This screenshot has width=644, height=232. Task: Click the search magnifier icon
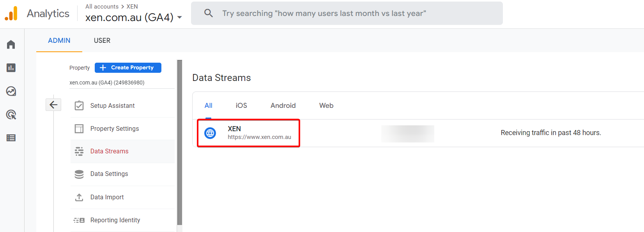[209, 13]
